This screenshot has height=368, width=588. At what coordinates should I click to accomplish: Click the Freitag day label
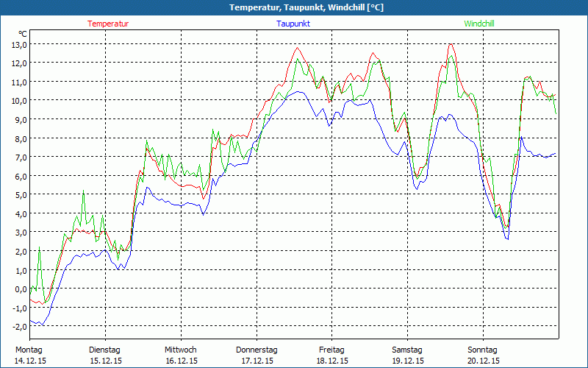332,350
